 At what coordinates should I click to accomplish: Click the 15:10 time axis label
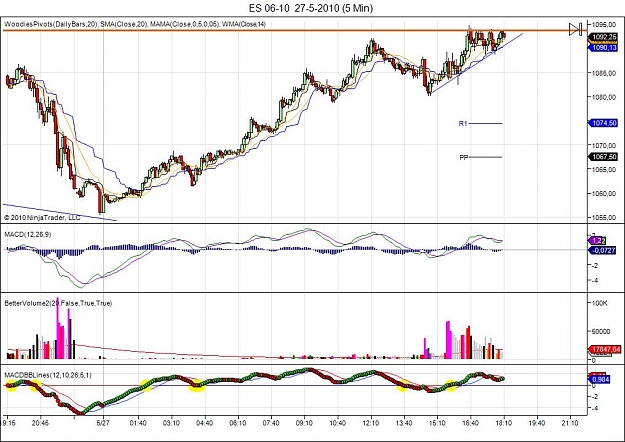pos(437,423)
